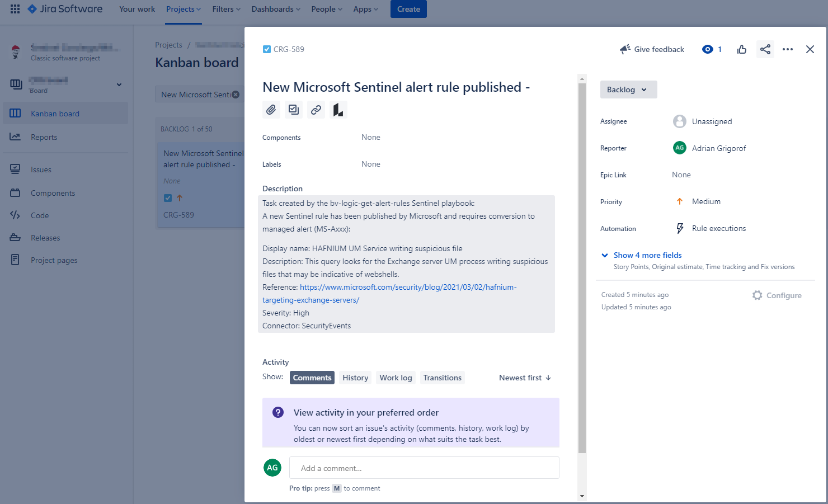
Task: Click the Code sidebar icon
Action: 15,215
